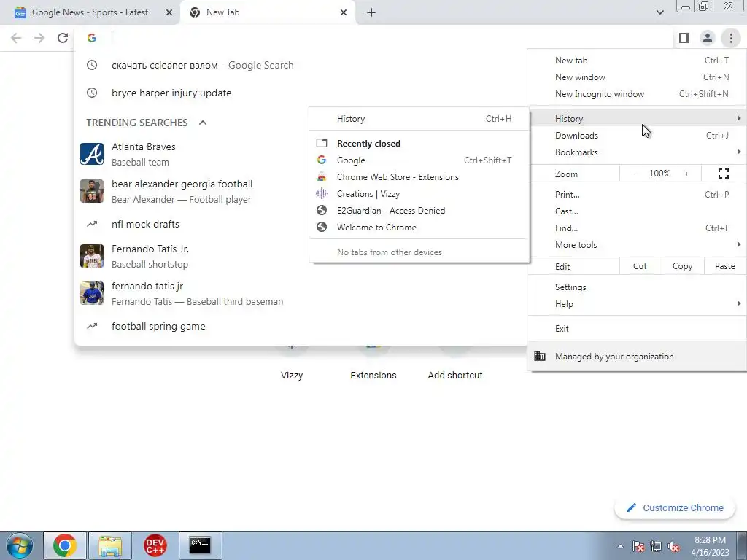
Task: Collapse the Trending Searches section
Action: pyautogui.click(x=203, y=122)
